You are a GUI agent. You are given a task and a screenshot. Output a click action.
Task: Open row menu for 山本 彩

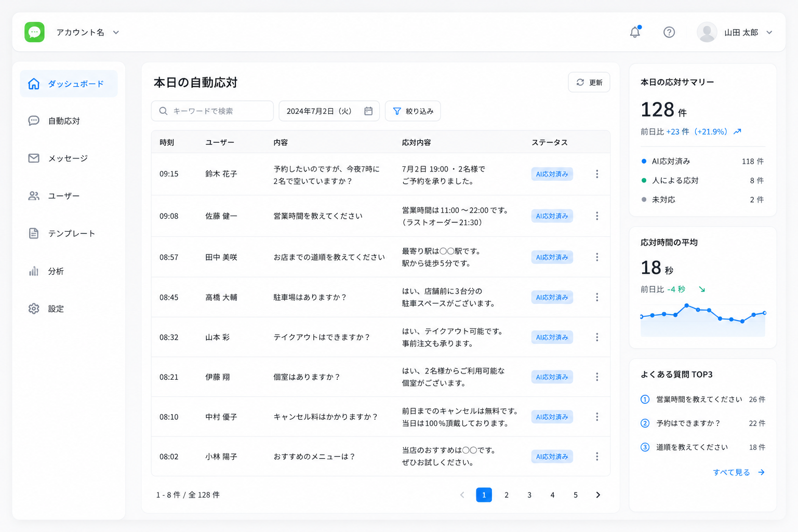click(597, 337)
